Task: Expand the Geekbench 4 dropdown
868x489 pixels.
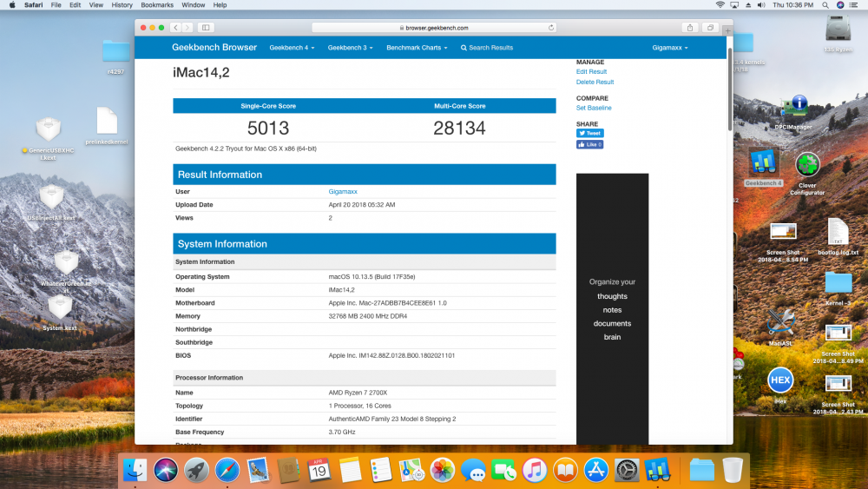Action: pos(292,48)
